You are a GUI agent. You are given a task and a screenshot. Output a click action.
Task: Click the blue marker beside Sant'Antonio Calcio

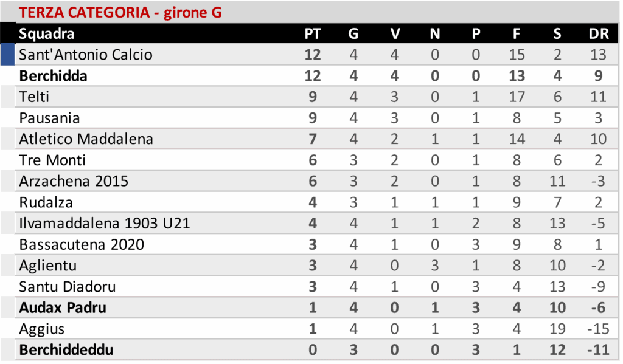click(8, 55)
